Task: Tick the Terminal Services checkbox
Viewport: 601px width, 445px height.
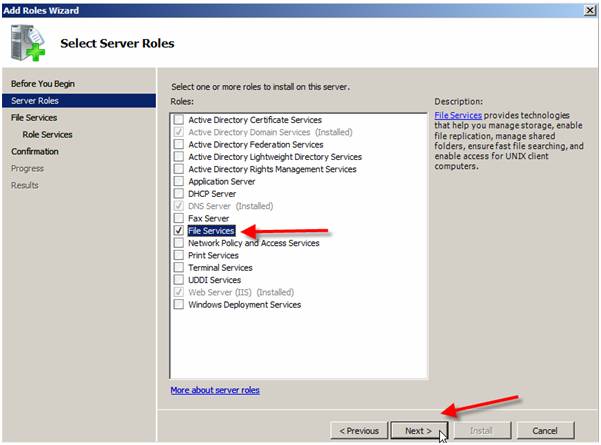Action: [x=179, y=267]
